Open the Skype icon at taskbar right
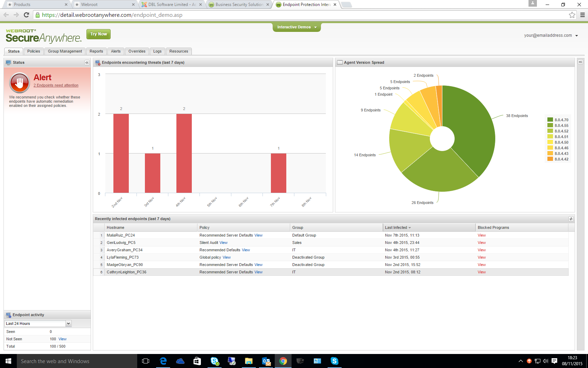 point(334,361)
